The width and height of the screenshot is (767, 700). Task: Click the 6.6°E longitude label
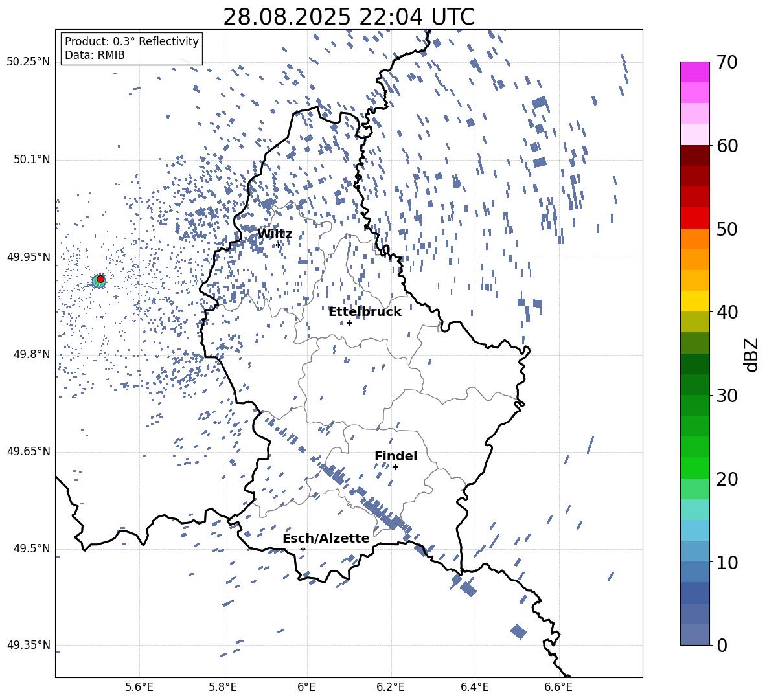[558, 687]
